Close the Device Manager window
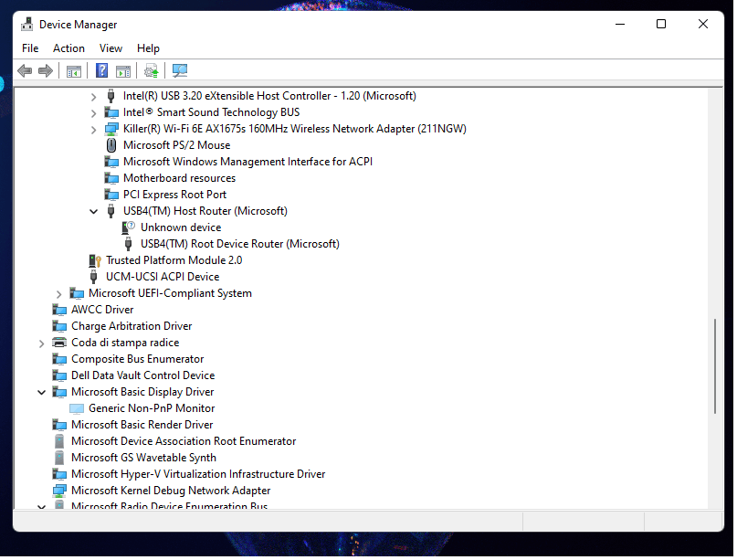This screenshot has width=737, height=560. 702,24
